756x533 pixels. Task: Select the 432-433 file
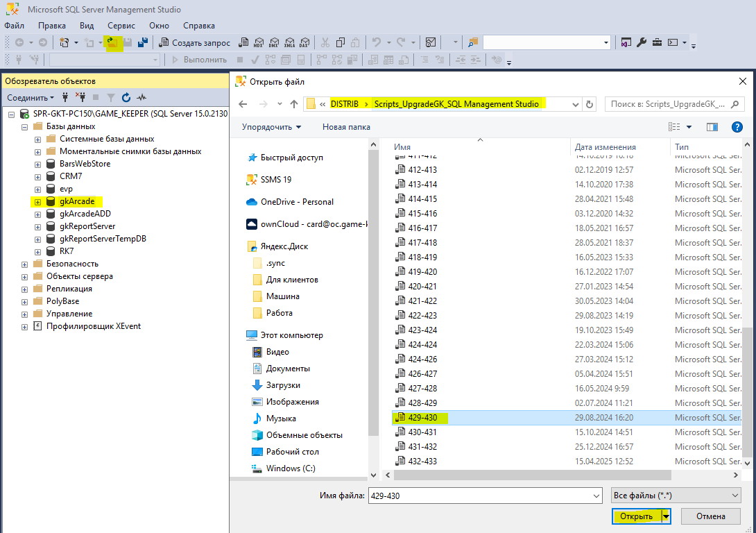coord(422,461)
